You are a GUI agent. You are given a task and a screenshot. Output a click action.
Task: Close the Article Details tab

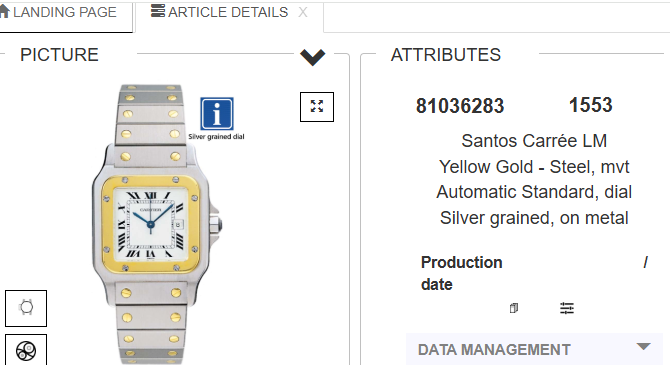click(x=303, y=12)
